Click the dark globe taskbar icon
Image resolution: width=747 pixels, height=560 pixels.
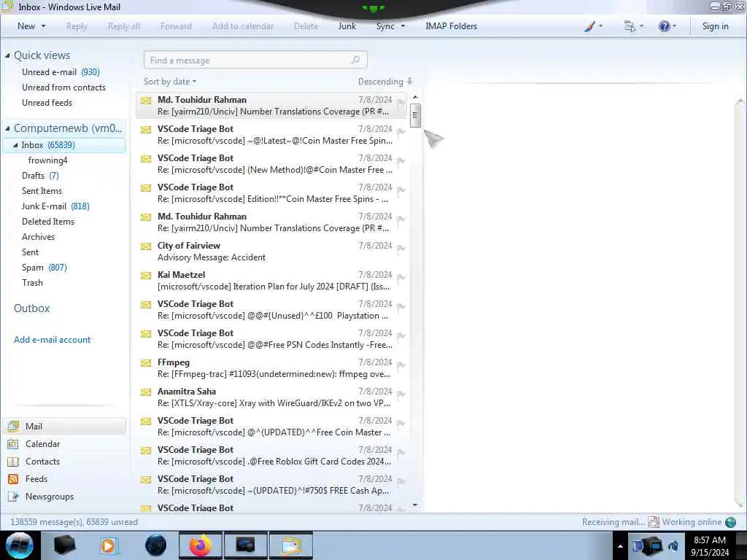click(156, 545)
